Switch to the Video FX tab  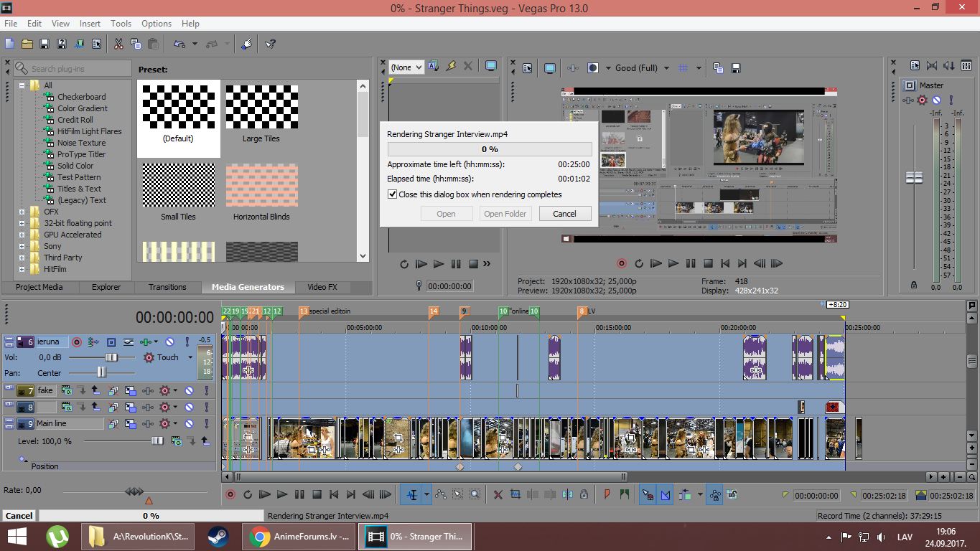tap(322, 287)
